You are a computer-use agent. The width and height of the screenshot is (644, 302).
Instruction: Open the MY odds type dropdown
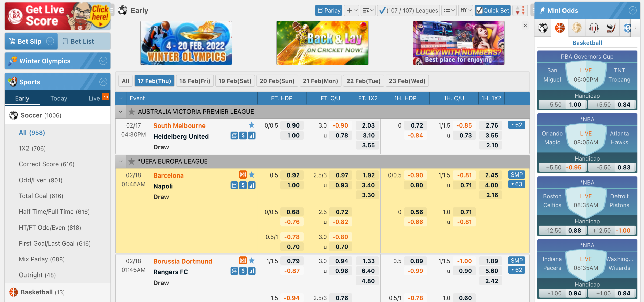coord(466,11)
